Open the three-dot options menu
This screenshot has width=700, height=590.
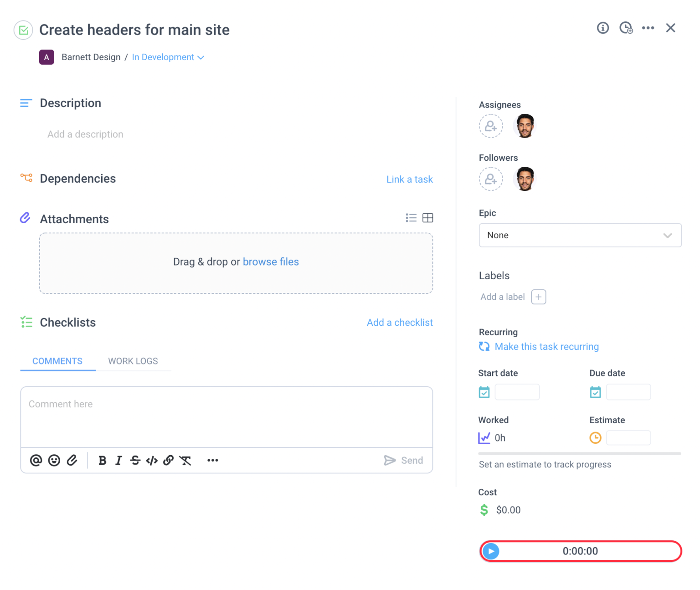[x=648, y=28]
